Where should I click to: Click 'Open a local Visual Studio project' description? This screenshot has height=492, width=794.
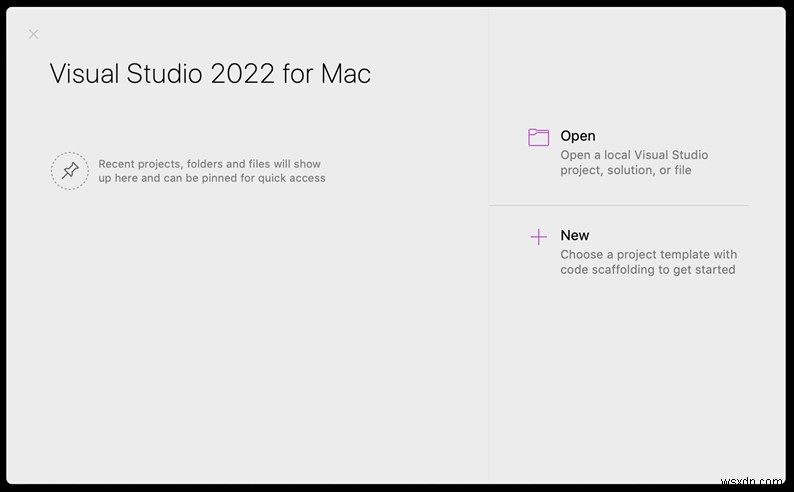(634, 162)
